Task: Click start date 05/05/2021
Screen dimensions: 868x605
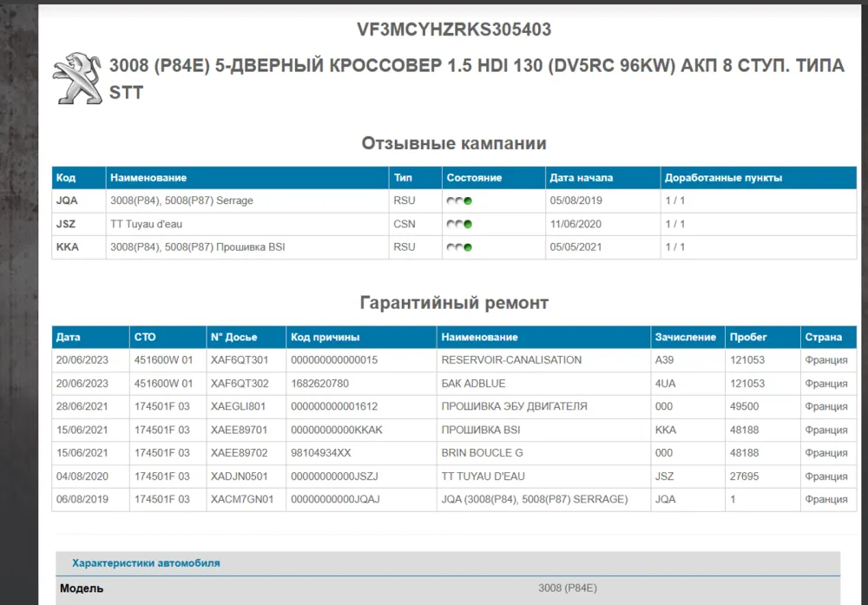Action: pyautogui.click(x=575, y=247)
